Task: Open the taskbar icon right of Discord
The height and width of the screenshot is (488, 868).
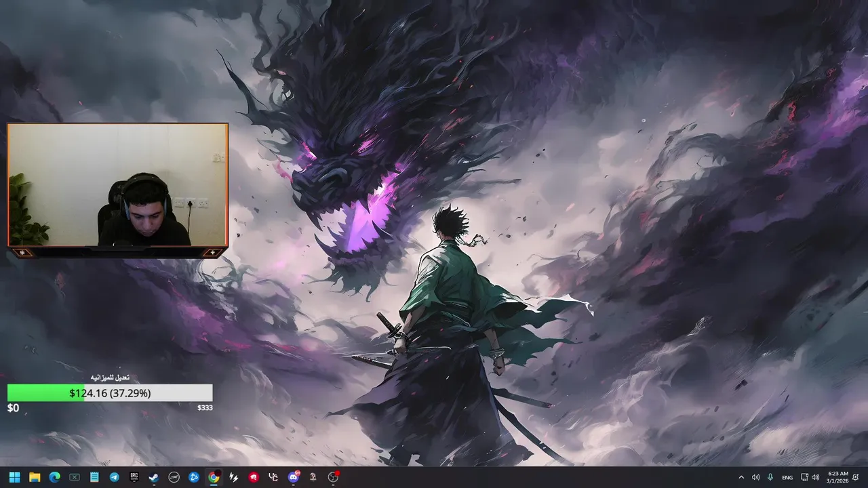Action: [313, 477]
